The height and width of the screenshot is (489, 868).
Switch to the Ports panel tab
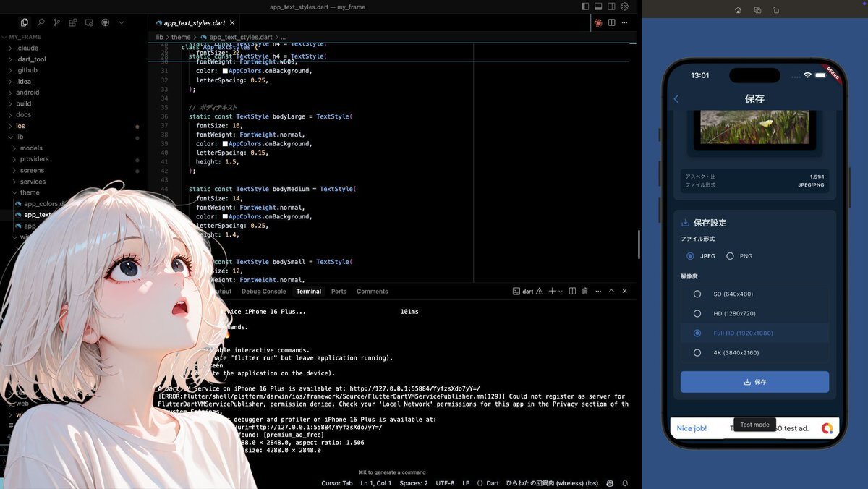coord(339,292)
